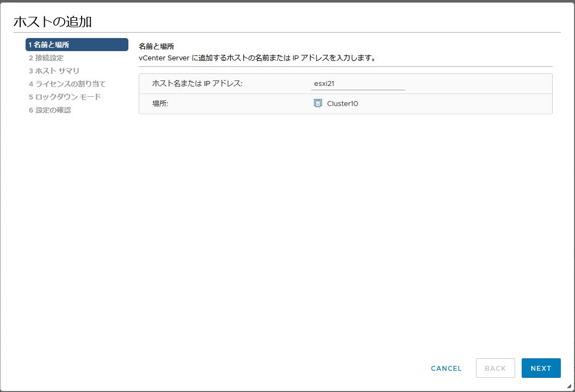Viewport: 575px width, 392px height.
Task: Click the vCenter Server description text
Action: [x=258, y=58]
